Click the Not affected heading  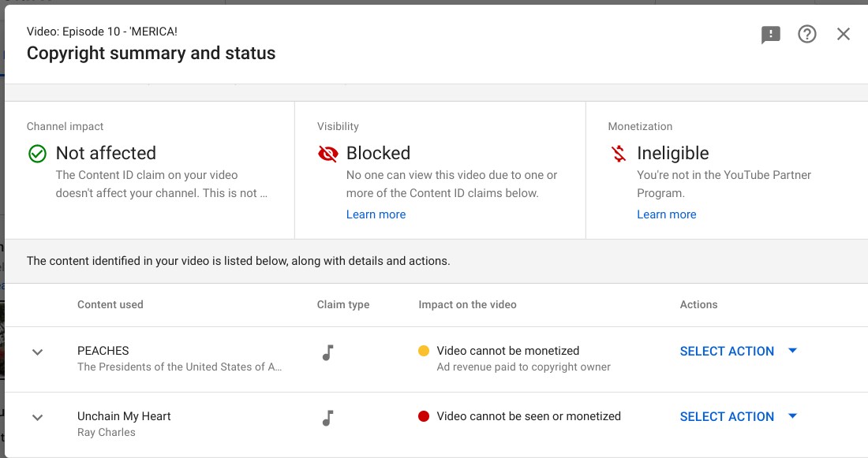click(106, 153)
